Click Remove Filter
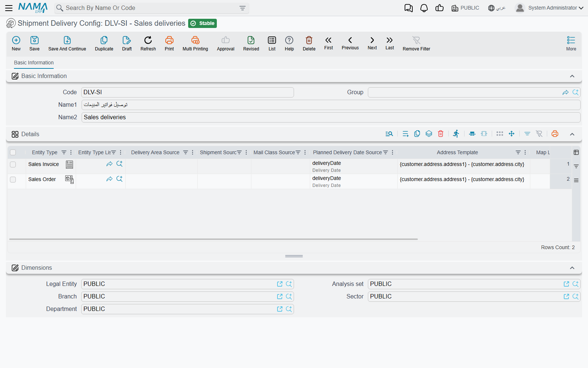Viewport: 588px width, 368px height. (x=416, y=43)
